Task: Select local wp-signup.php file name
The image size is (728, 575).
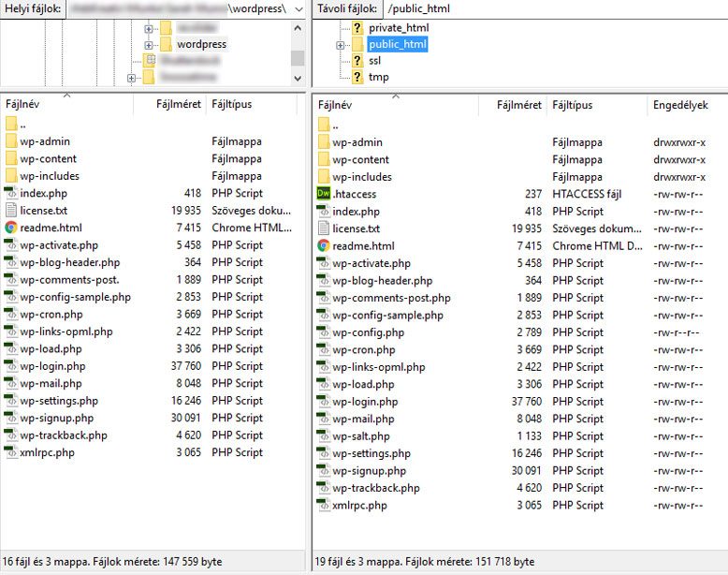Action: [57, 418]
